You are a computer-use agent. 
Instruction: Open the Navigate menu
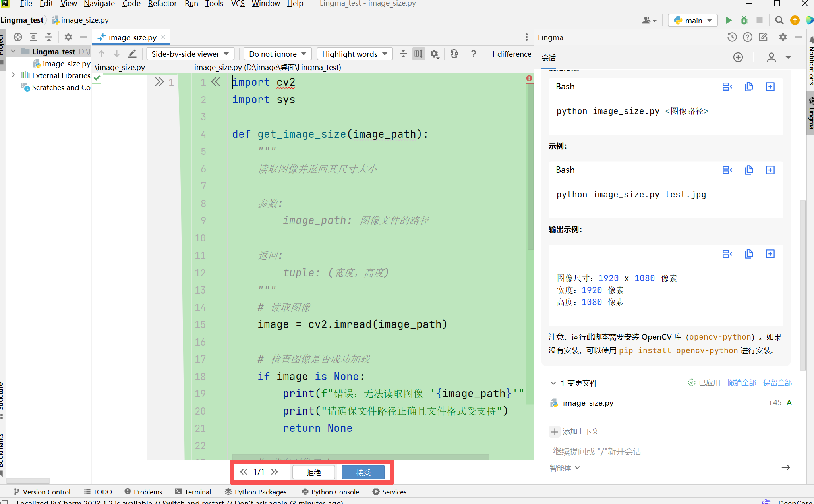point(99,4)
